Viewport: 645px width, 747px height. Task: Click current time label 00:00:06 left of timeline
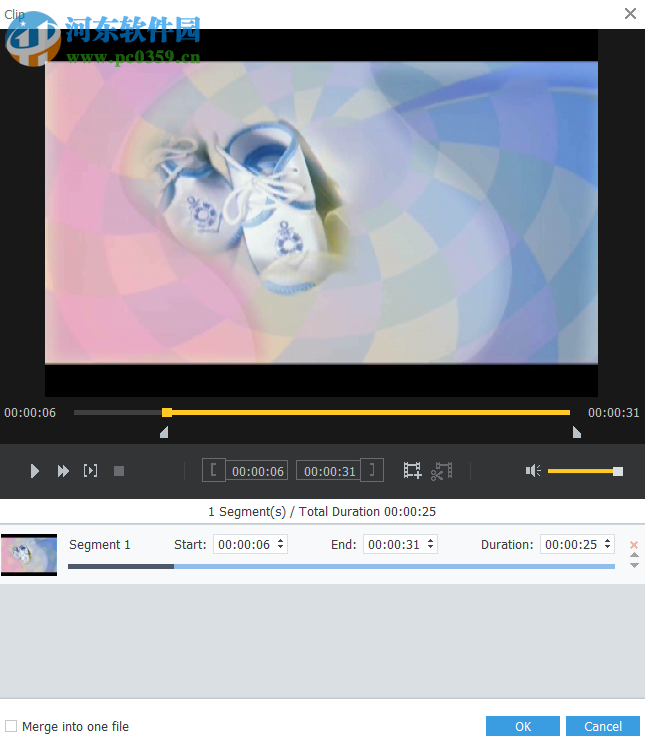coord(30,413)
